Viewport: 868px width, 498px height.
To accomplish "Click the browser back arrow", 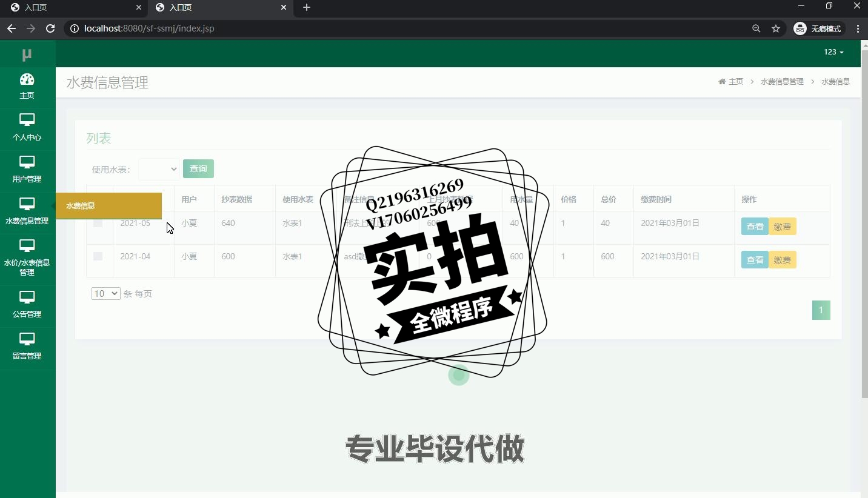I will point(12,28).
